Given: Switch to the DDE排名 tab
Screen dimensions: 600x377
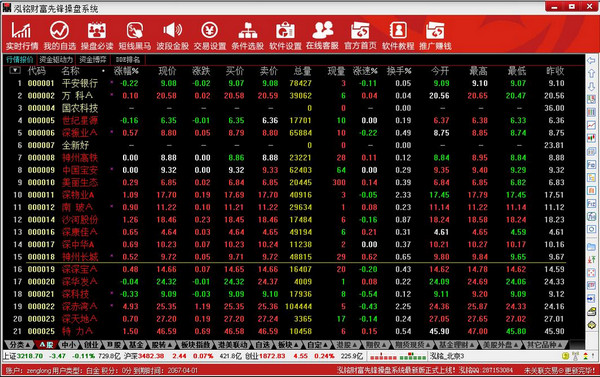Looking at the screenshot, I should (128, 59).
